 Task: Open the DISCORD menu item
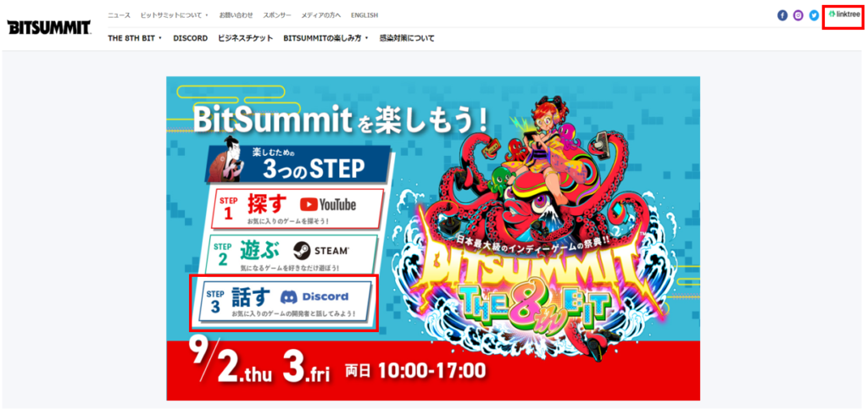pos(190,38)
